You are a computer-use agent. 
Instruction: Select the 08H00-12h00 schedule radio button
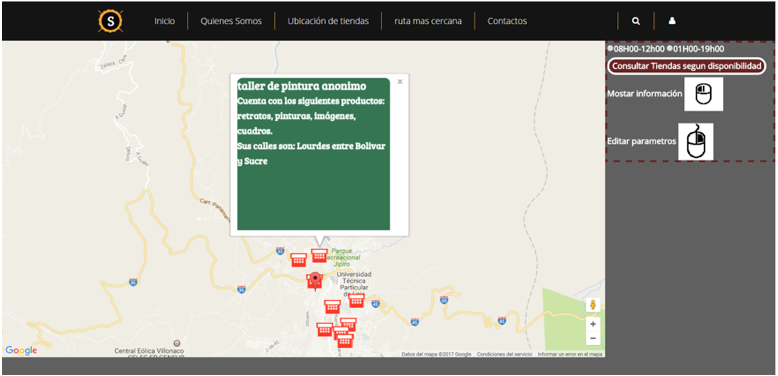point(610,49)
